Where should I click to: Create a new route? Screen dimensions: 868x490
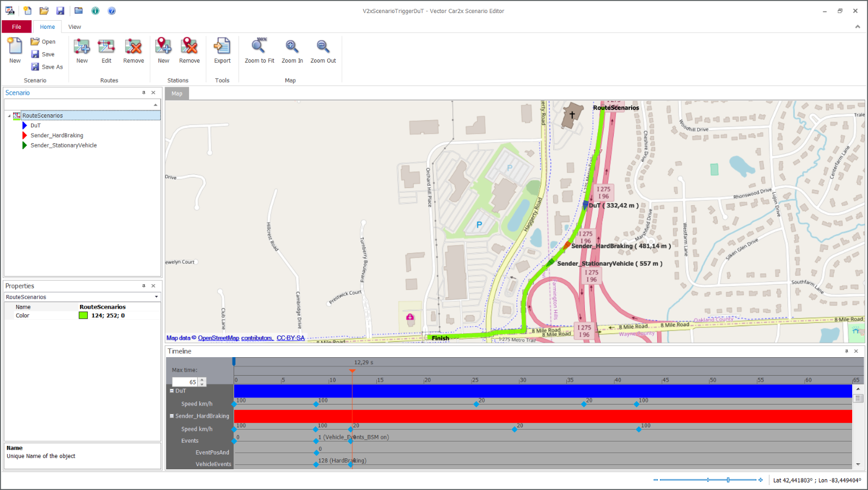tap(82, 50)
